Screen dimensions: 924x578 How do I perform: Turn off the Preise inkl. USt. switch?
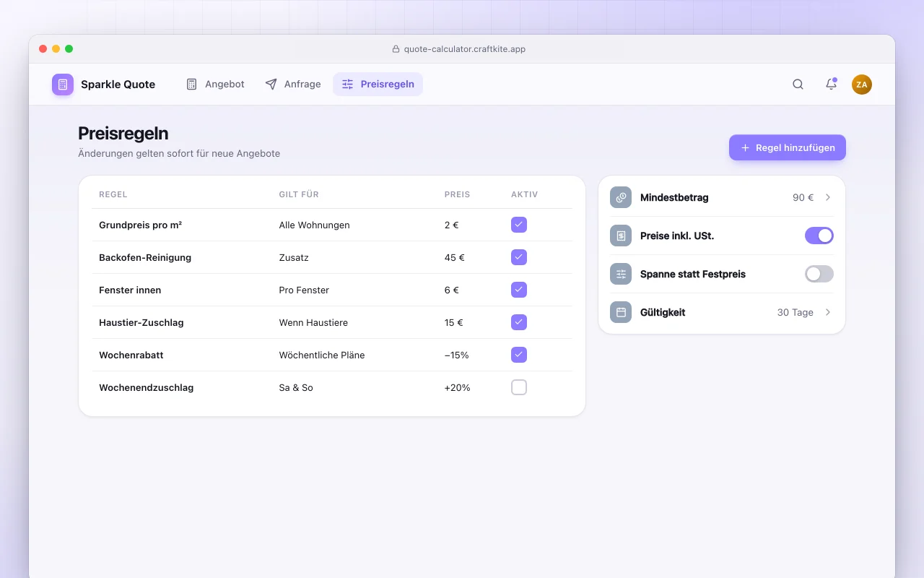coord(819,236)
